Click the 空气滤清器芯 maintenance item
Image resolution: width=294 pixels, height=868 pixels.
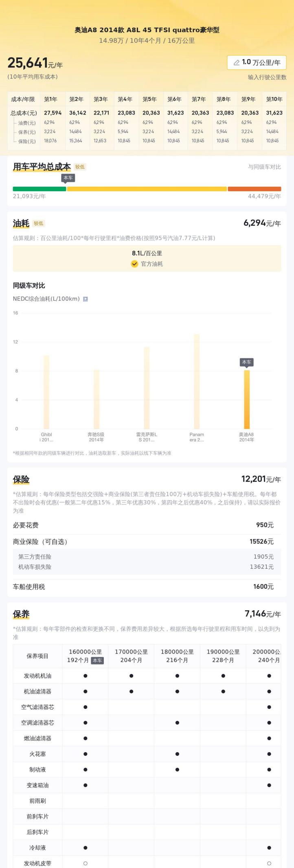tap(37, 707)
